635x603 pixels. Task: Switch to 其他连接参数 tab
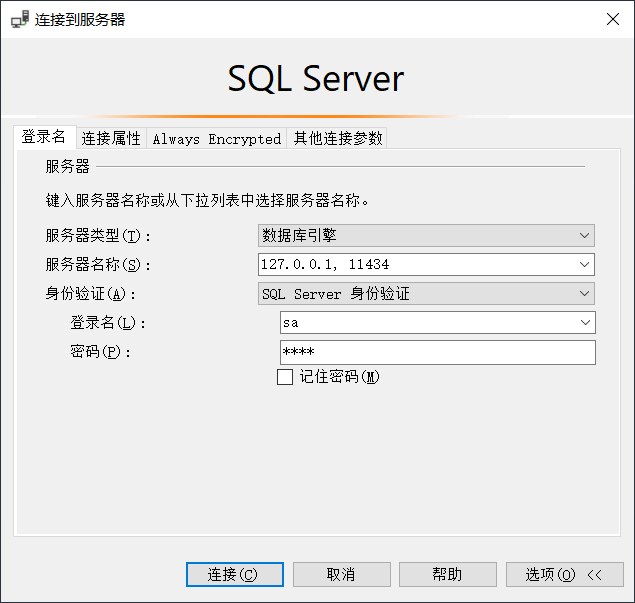(x=337, y=138)
